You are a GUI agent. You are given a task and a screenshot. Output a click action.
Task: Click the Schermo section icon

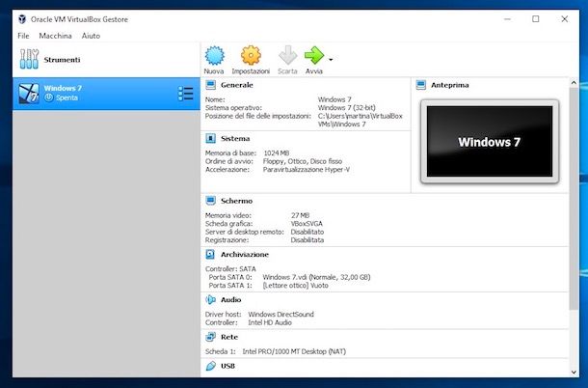(x=211, y=201)
